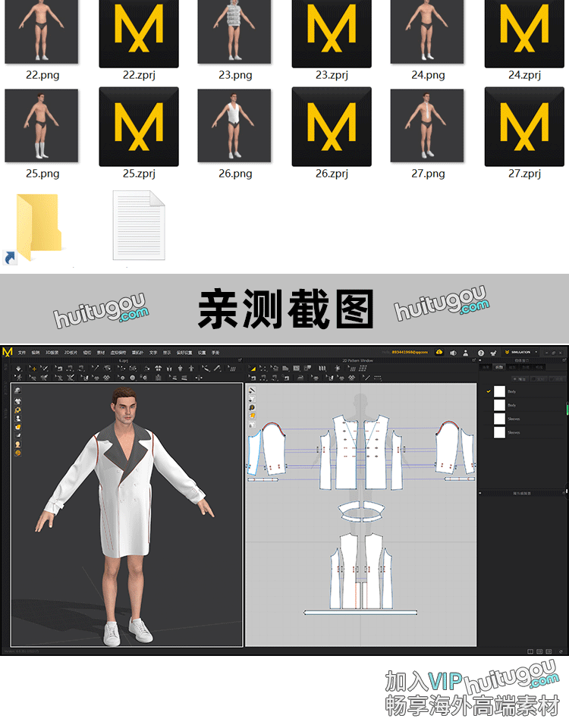Open the 27.zprj project file icon
569x728 pixels.
pyautogui.click(x=524, y=126)
